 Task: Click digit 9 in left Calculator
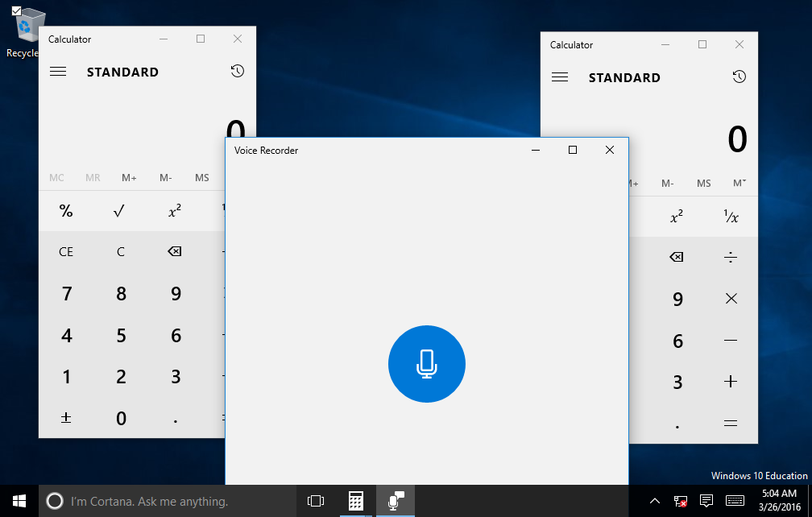click(x=176, y=293)
